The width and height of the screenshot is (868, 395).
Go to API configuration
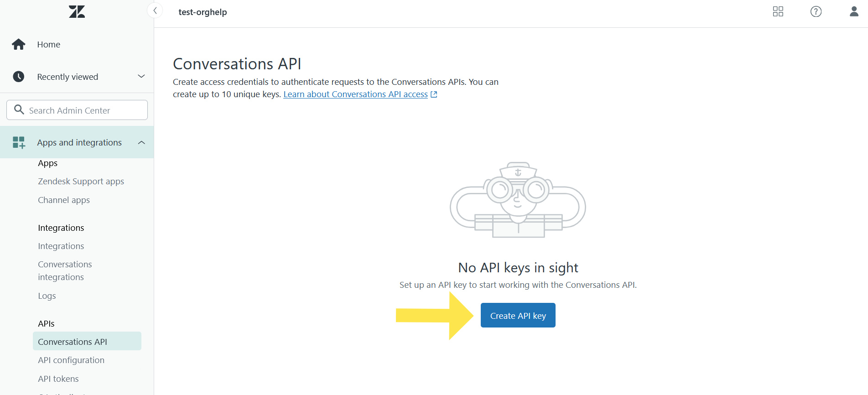coord(71,360)
